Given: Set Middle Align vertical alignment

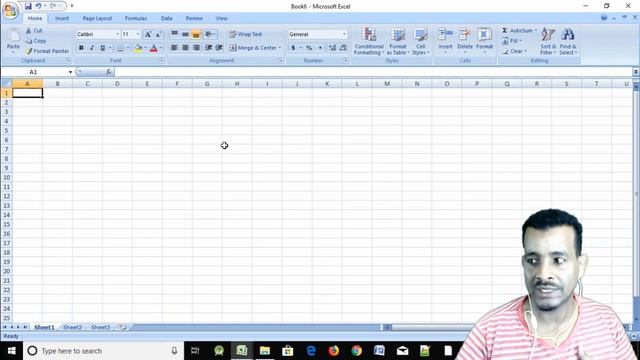Looking at the screenshot, I should coord(185,34).
